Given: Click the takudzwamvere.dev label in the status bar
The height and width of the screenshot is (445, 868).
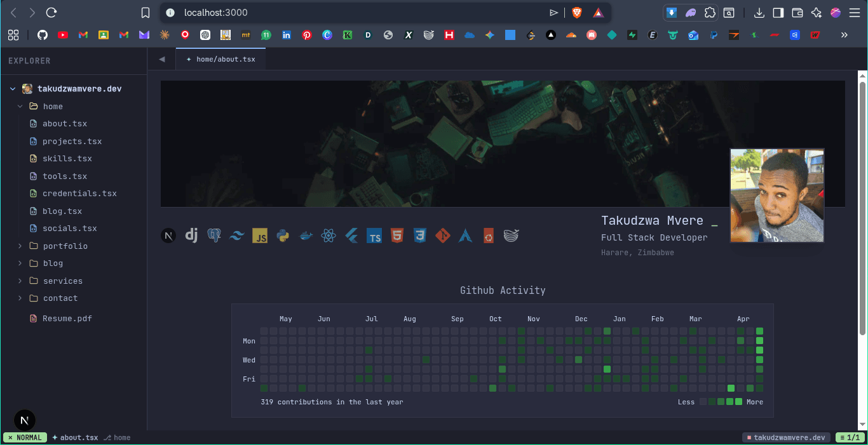Looking at the screenshot, I should (x=785, y=437).
